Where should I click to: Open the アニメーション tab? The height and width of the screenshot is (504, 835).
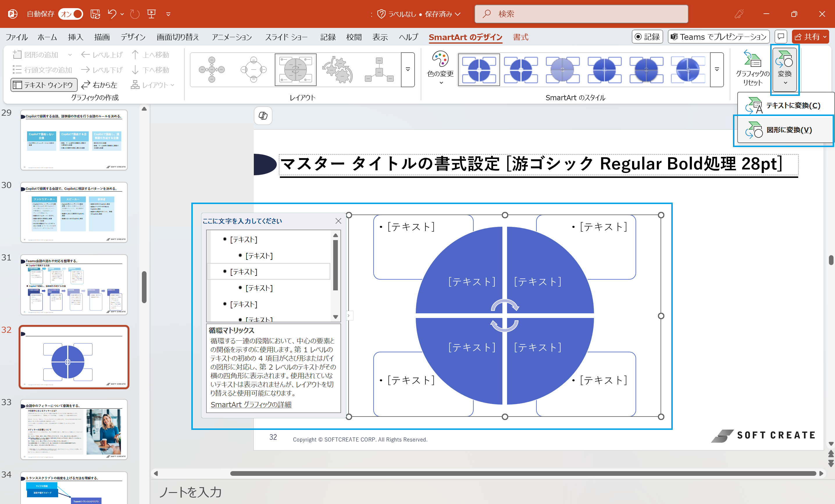coord(232,37)
